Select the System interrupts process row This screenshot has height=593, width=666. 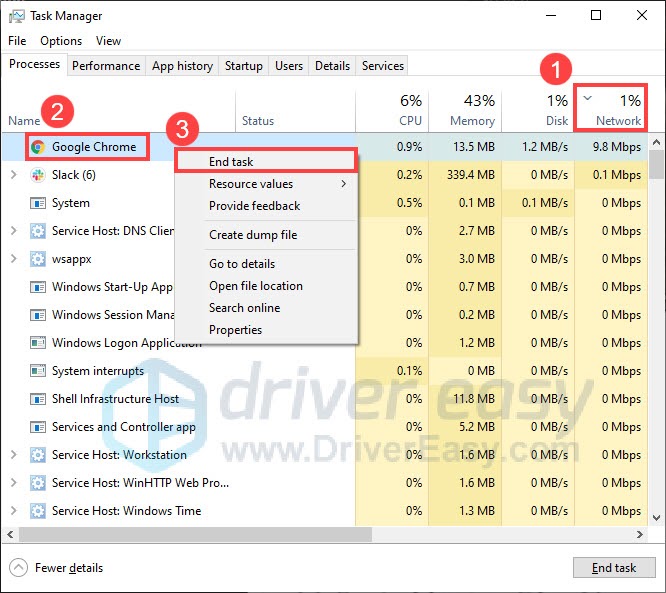click(325, 371)
